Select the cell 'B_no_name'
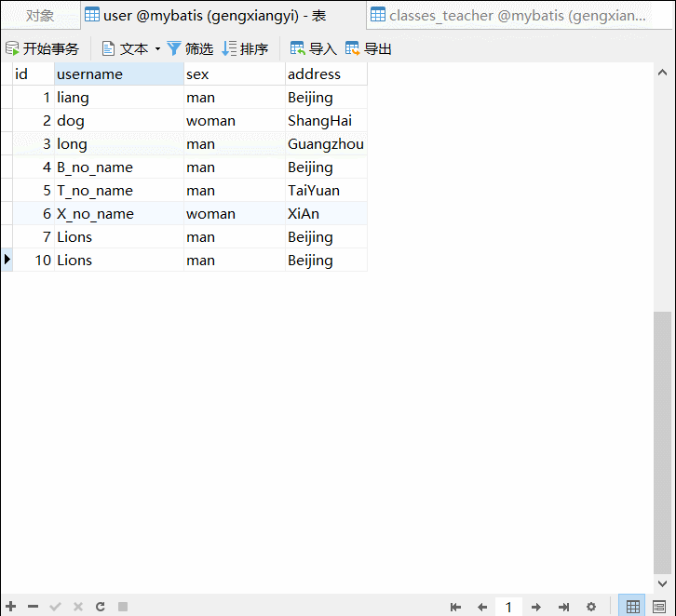676x616 pixels. coord(119,167)
